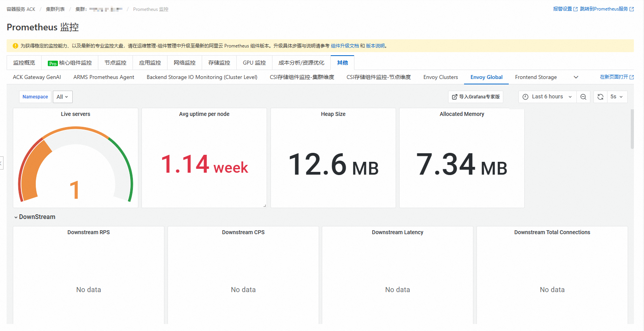Image resolution: width=644 pixels, height=331 pixels.
Task: Open the ARMS Prometheus Agent dashboard tab
Action: [104, 77]
